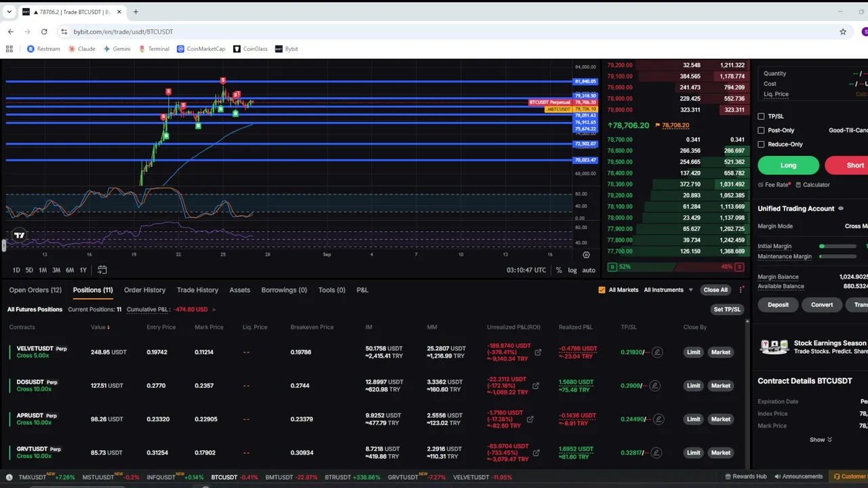Bookmark this page with the star icon
Screen dimensions: 868x488
coord(843,31)
